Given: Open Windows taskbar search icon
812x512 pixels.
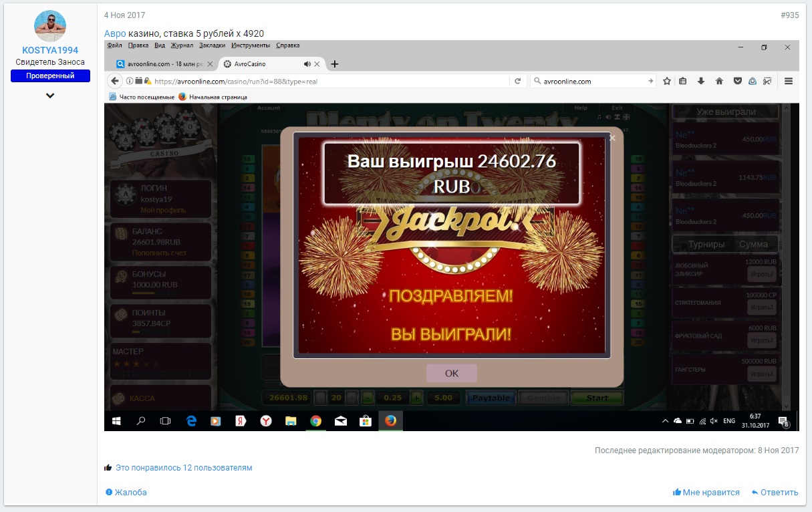Looking at the screenshot, I should 140,421.
